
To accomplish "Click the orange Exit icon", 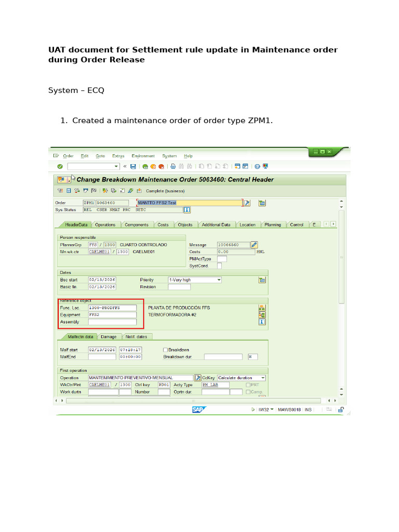I will coord(153,166).
